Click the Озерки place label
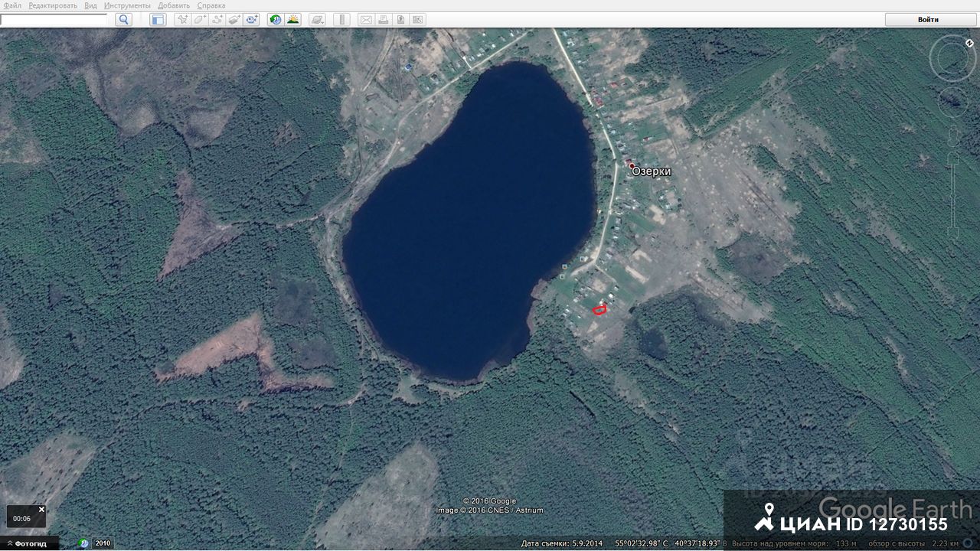This screenshot has width=980, height=551. 651,171
